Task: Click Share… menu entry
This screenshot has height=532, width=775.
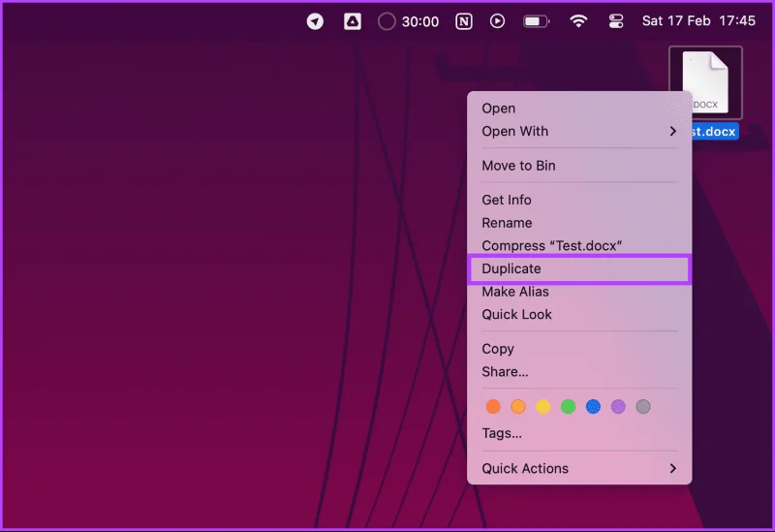Action: pos(579,372)
